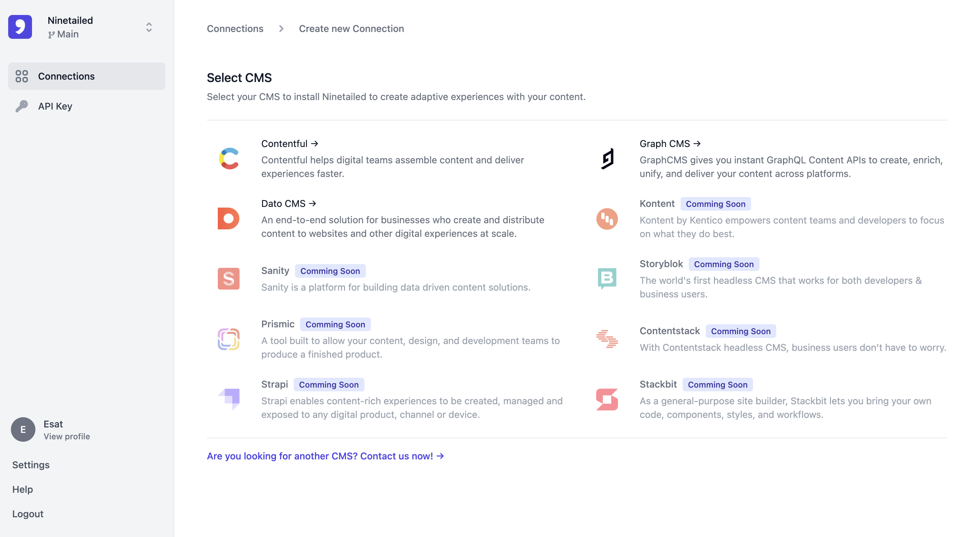
Task: Click the arrow next to Dato CMS
Action: [312, 204]
